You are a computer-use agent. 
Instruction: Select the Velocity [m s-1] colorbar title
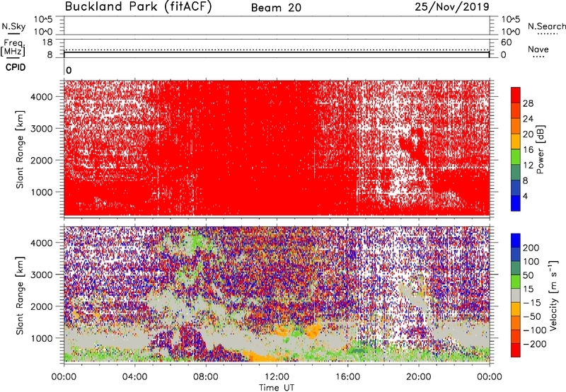[553, 295]
